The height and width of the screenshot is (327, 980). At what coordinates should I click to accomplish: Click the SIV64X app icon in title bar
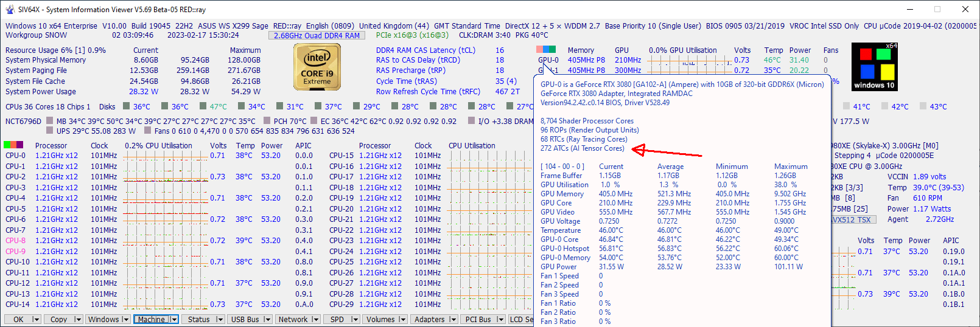[10, 9]
